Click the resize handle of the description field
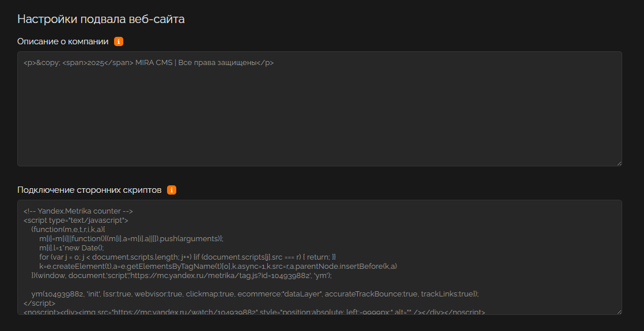 [x=619, y=163]
